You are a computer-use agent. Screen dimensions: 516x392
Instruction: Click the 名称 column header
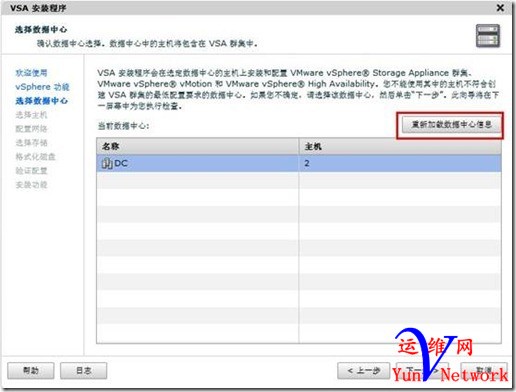198,146
